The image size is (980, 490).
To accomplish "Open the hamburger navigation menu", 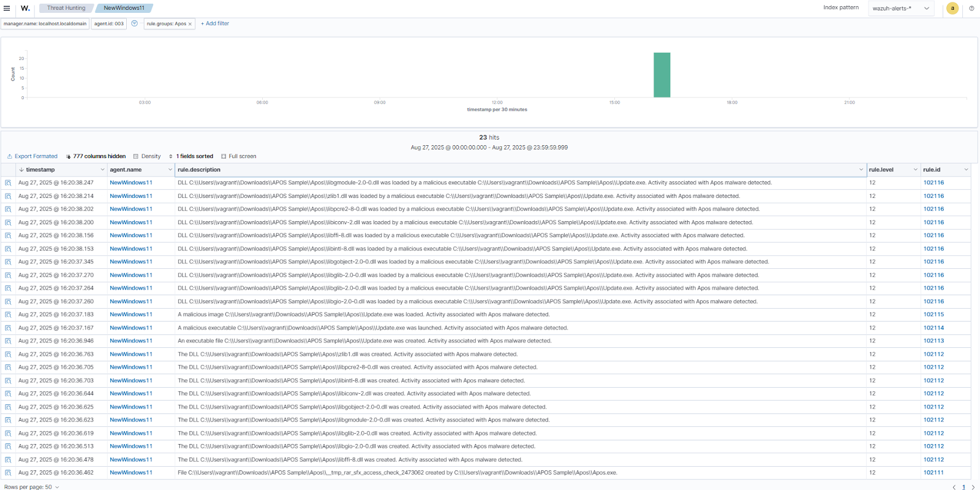I will coord(7,8).
